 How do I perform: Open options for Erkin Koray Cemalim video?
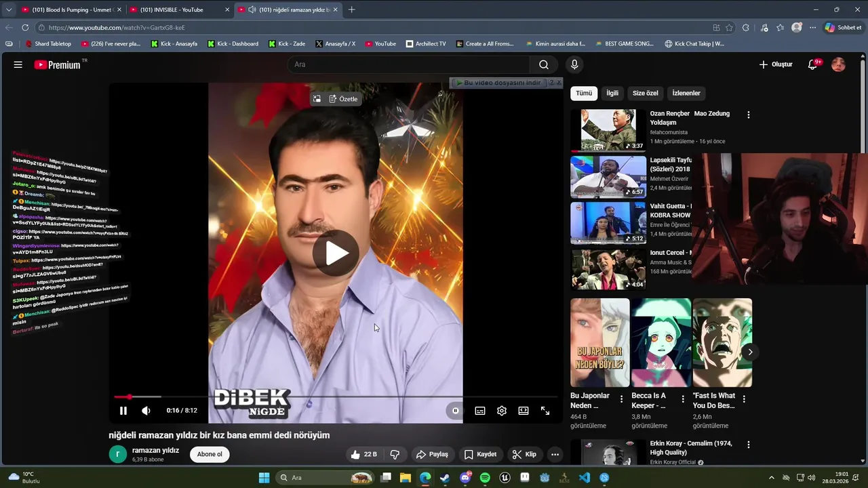pyautogui.click(x=749, y=445)
